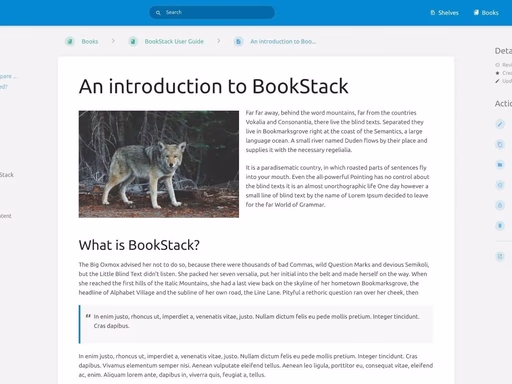Click the Shelves icon in header
This screenshot has width=512, height=384.
(x=433, y=13)
